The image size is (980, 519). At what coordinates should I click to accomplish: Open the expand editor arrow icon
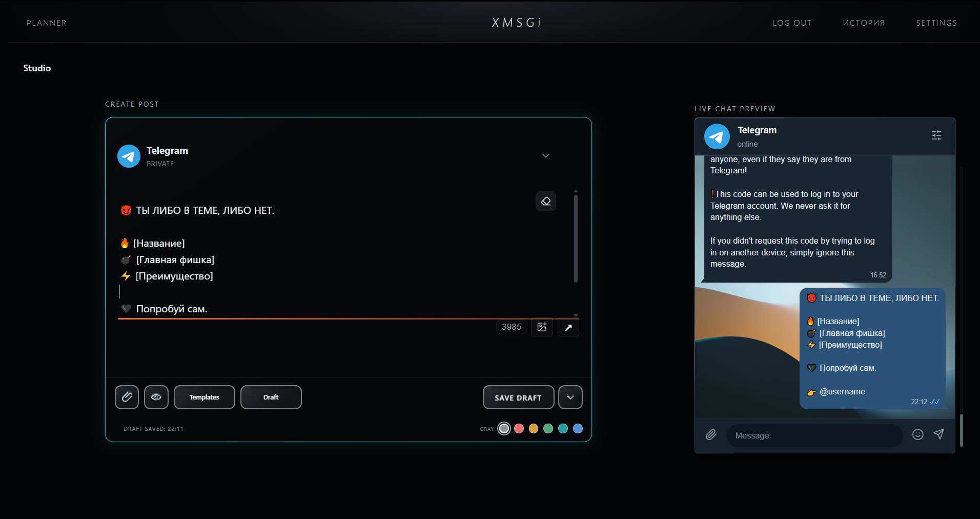click(568, 327)
